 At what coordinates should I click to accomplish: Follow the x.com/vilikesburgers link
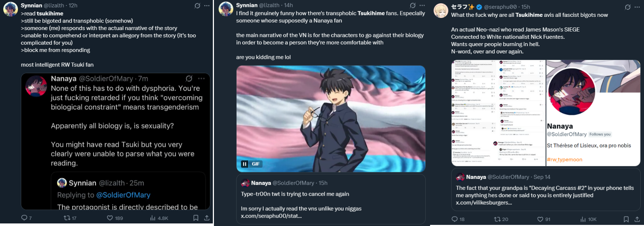(484, 203)
